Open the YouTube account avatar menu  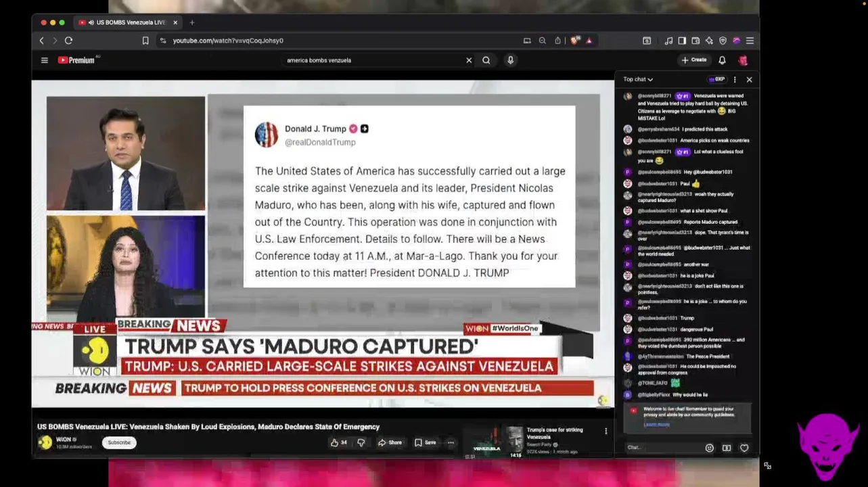point(743,60)
